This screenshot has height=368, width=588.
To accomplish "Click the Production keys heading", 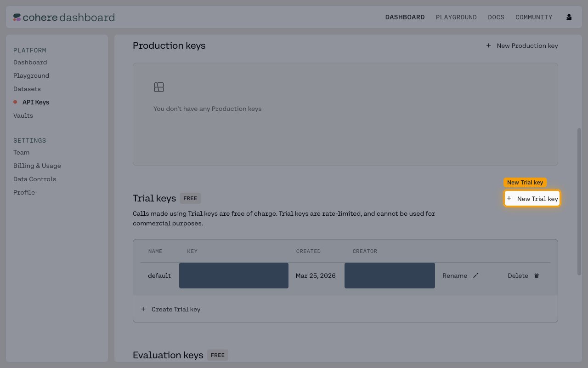I will [169, 46].
